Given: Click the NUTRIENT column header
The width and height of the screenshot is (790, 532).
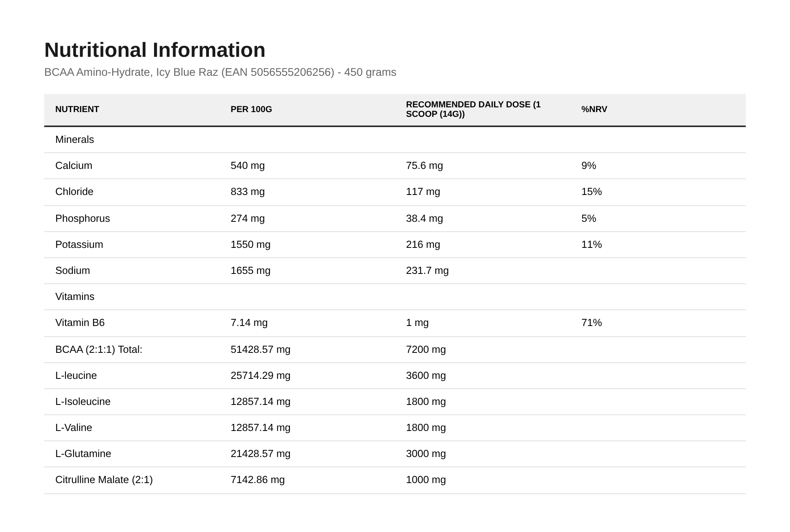Looking at the screenshot, I should point(77,109).
